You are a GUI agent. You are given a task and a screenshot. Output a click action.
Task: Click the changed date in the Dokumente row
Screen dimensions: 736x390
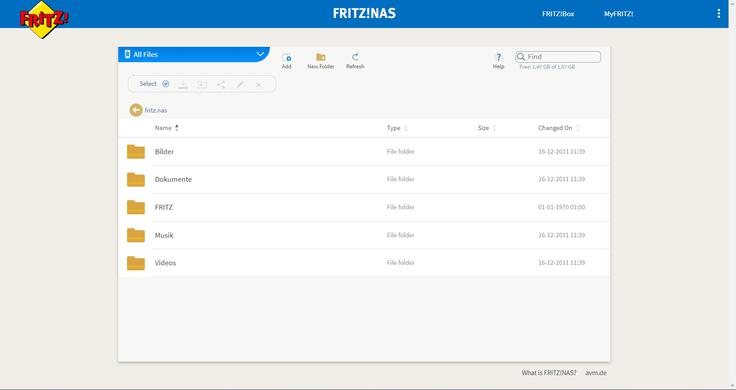[x=561, y=179]
